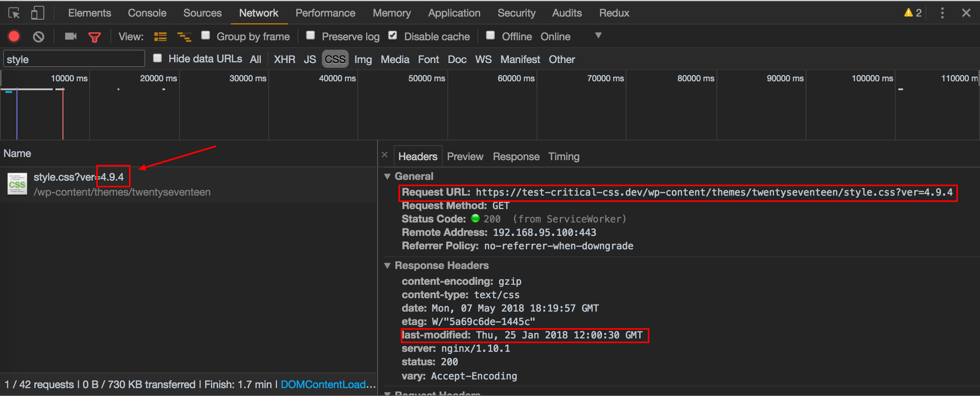Check the Offline checkbox
This screenshot has width=980, height=396.
click(490, 35)
